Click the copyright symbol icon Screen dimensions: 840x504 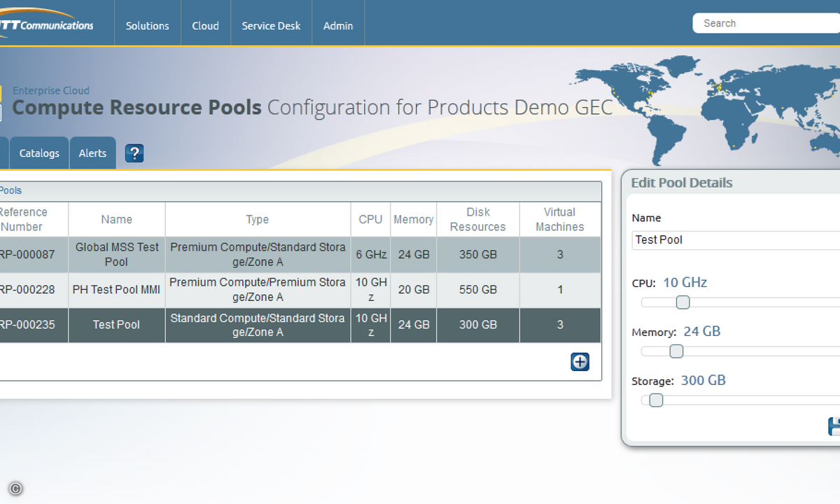15,489
